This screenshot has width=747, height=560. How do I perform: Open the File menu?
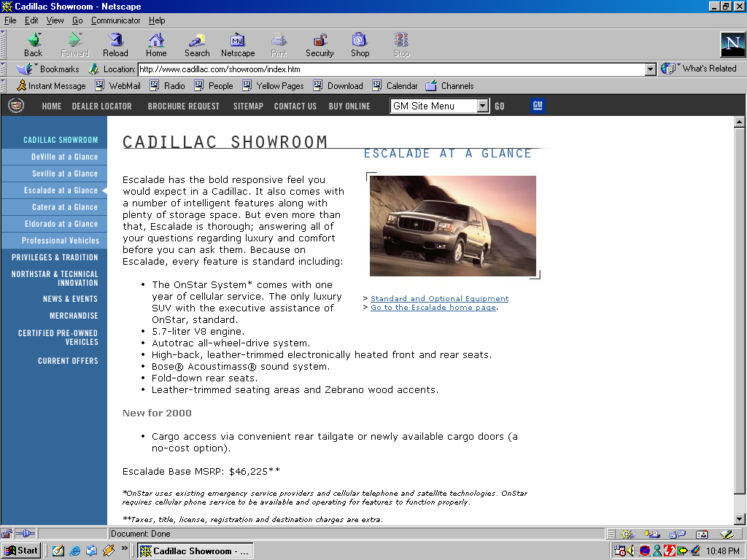[10, 20]
